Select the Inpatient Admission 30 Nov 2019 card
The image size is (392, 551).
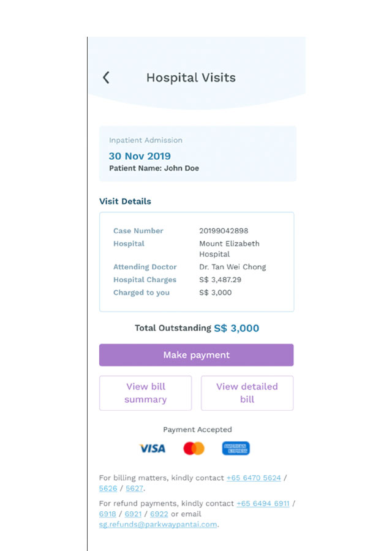[198, 154]
